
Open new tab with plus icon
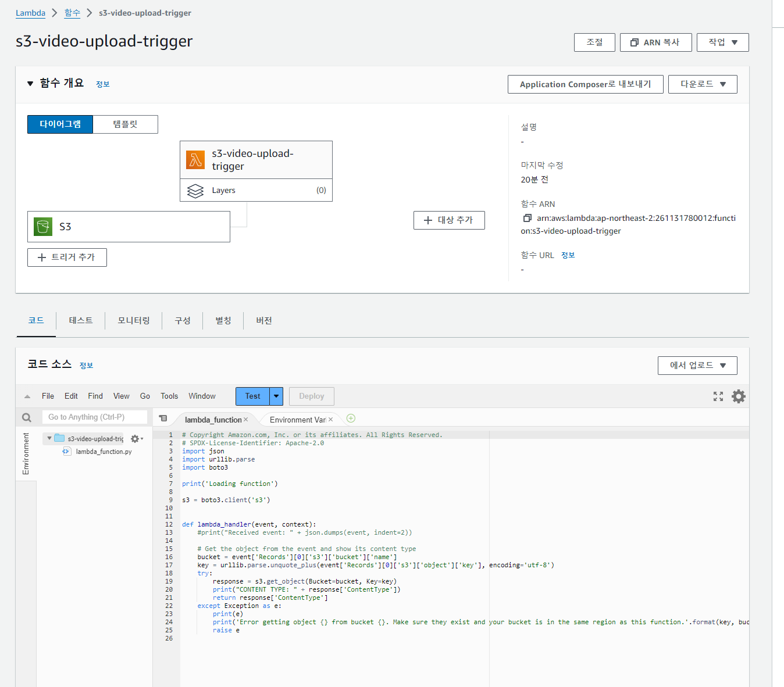351,418
